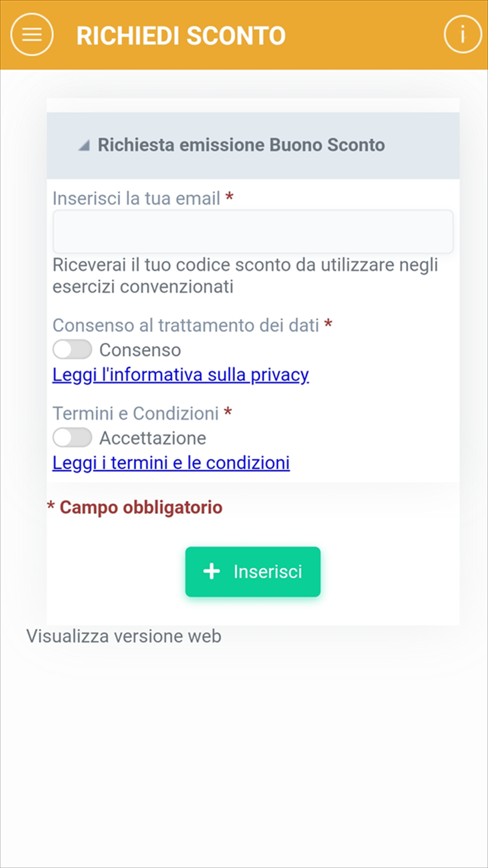Click the Consenso label text
Screen dimensions: 488x868
(x=140, y=350)
